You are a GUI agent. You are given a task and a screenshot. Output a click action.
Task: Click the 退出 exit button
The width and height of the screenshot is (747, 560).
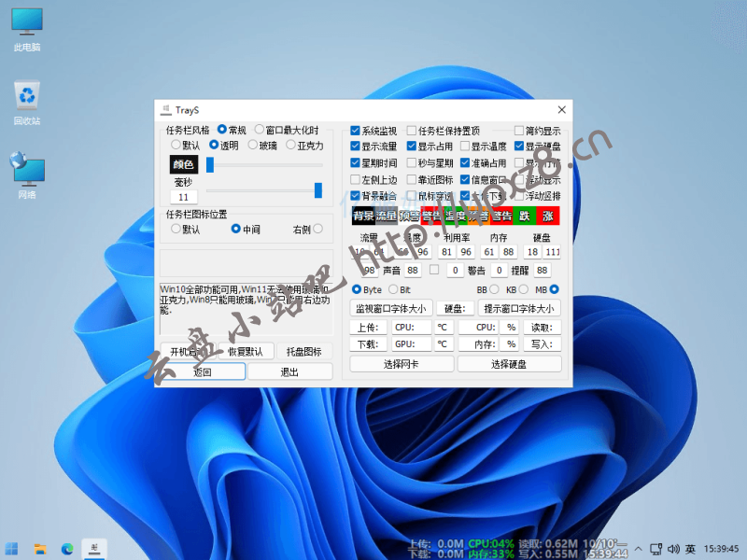tap(290, 371)
